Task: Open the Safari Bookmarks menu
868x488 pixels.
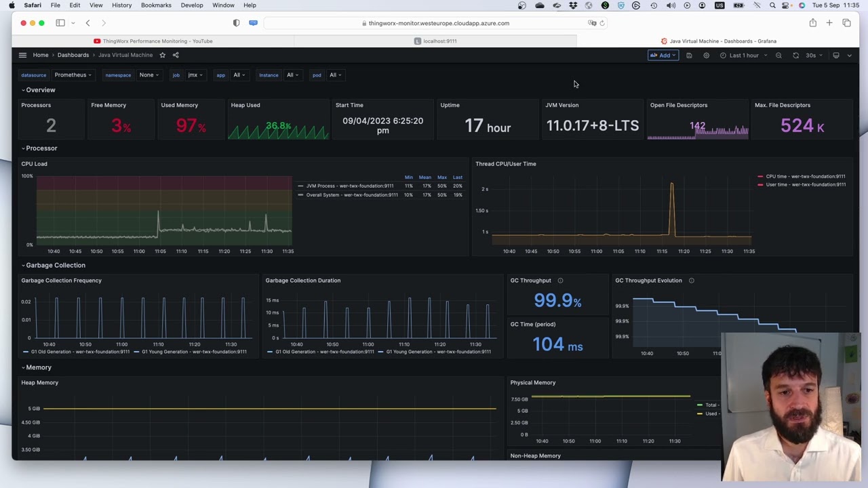Action: point(156,5)
